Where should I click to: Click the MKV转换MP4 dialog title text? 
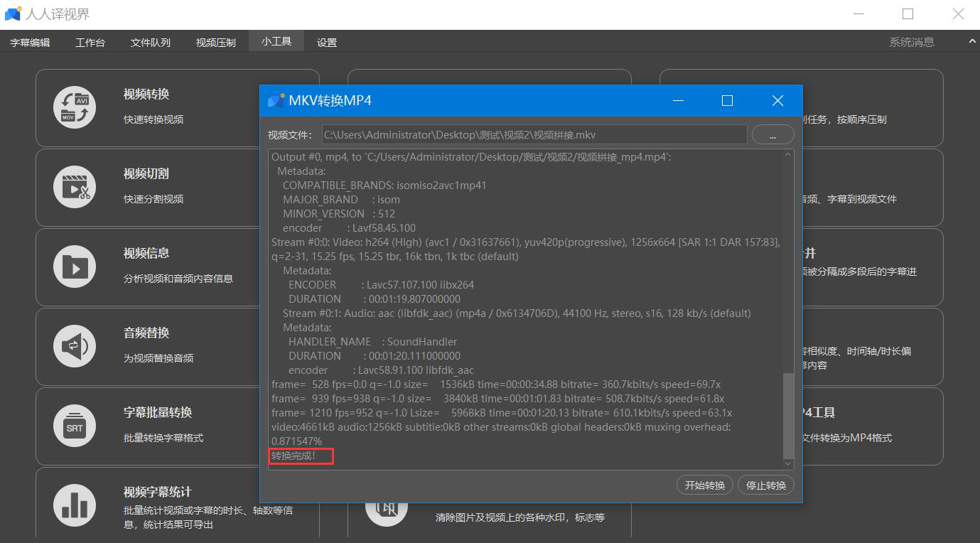point(330,101)
